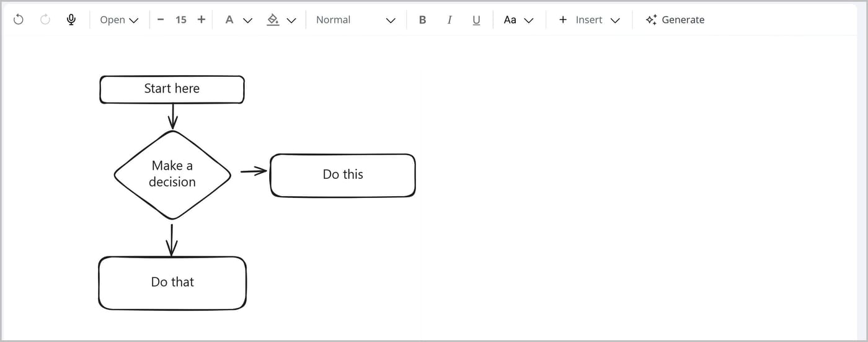Select the Start here box
Image resolution: width=868 pixels, height=342 pixels.
[x=172, y=89]
